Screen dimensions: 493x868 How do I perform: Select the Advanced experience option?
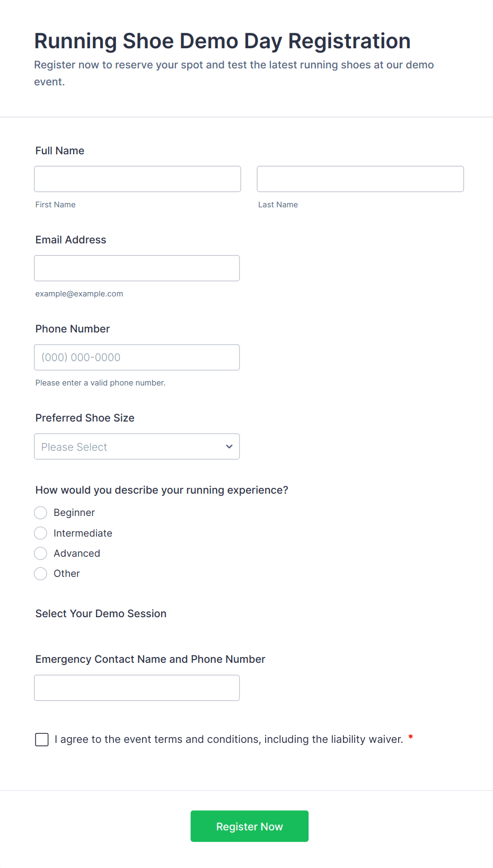[41, 554]
